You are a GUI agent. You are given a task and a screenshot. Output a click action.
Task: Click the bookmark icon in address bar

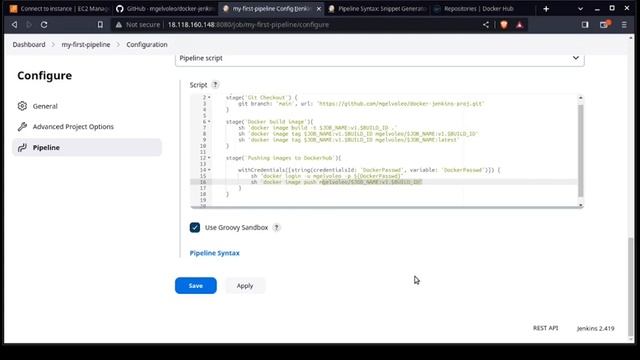pos(100,25)
